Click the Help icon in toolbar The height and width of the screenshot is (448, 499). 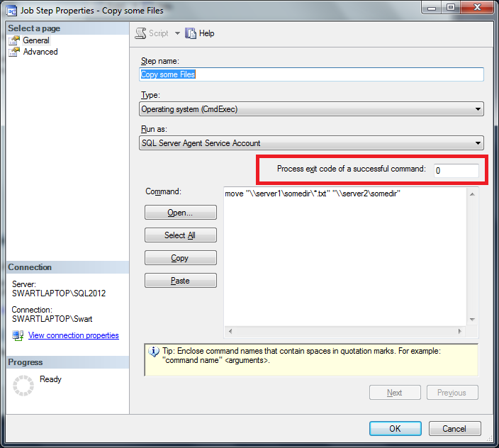click(x=191, y=33)
